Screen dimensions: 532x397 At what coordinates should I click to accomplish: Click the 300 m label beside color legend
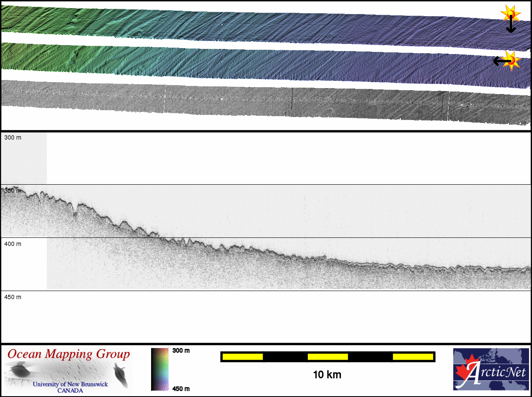click(181, 351)
